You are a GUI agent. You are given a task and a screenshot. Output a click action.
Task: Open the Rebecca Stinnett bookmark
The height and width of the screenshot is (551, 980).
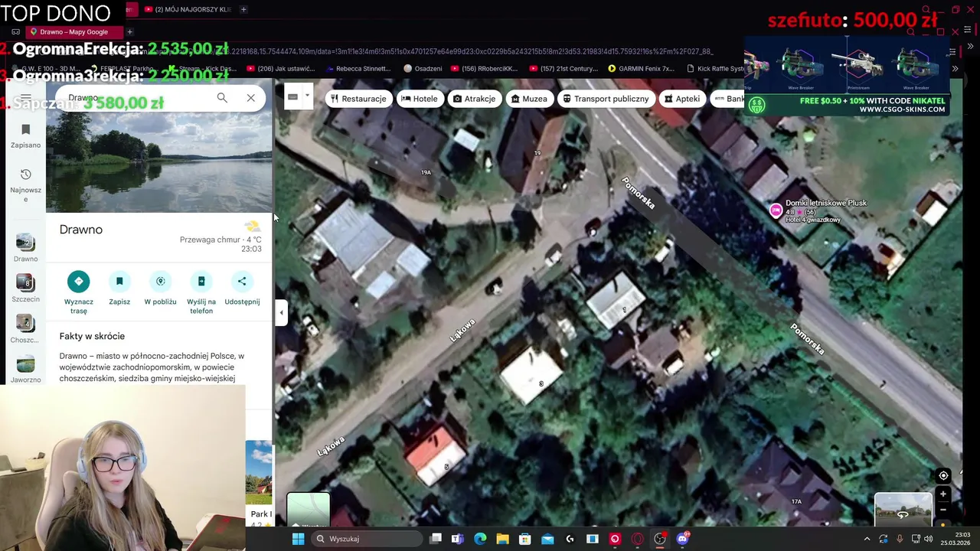(357, 68)
